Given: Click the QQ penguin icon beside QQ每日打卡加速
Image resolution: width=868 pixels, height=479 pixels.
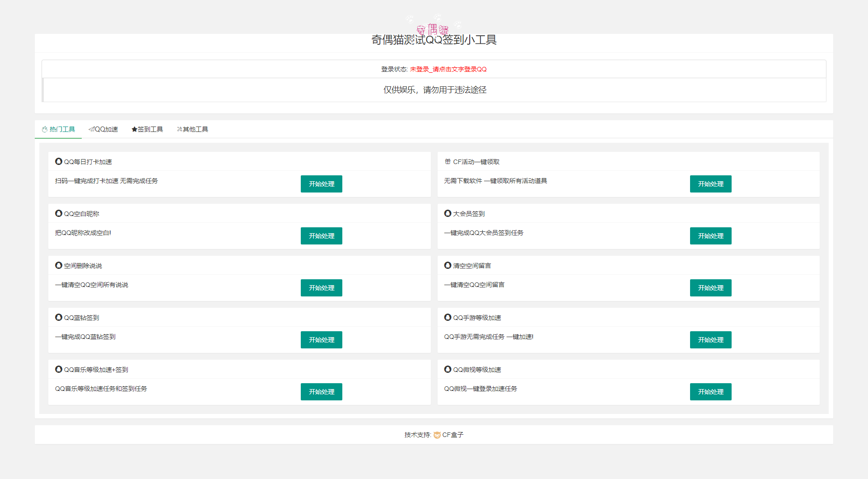Looking at the screenshot, I should [59, 161].
